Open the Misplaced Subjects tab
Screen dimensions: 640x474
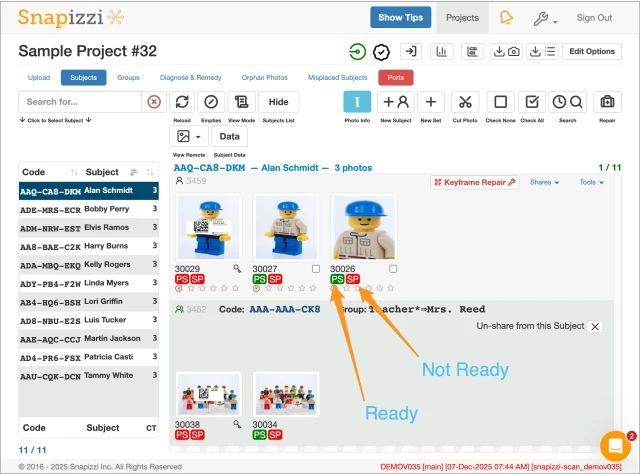pyautogui.click(x=338, y=78)
